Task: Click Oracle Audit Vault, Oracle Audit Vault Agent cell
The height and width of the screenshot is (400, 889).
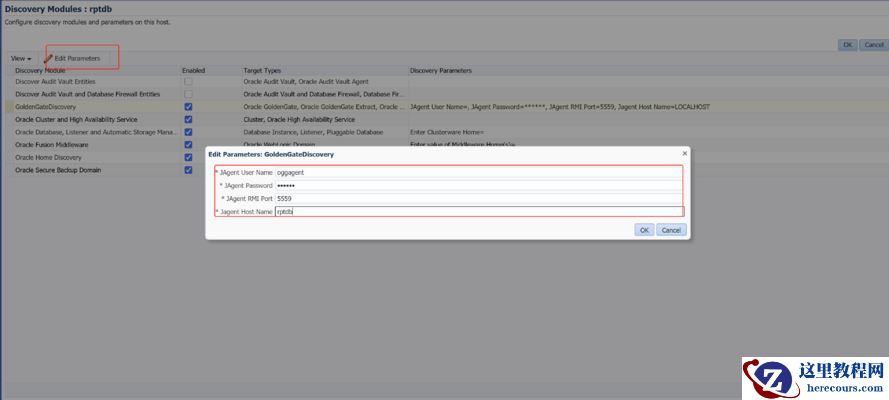Action: pyautogui.click(x=306, y=82)
